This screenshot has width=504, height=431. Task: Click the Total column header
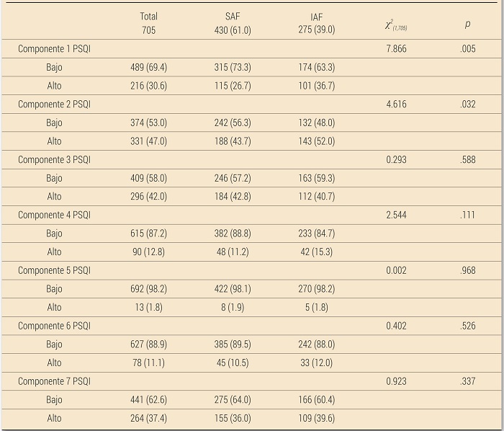point(149,23)
